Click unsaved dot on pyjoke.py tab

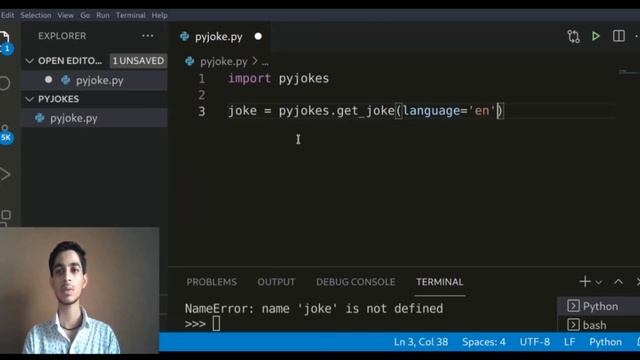pyautogui.click(x=258, y=36)
